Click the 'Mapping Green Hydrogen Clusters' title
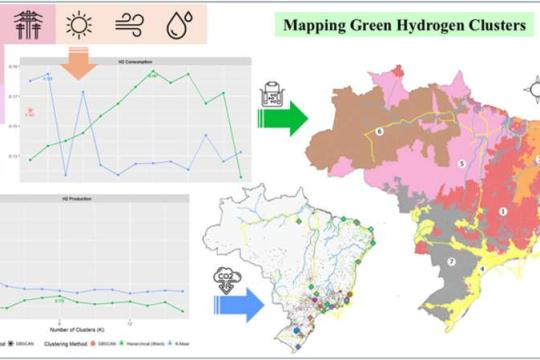Viewport: 540px width, 360px height. [405, 25]
